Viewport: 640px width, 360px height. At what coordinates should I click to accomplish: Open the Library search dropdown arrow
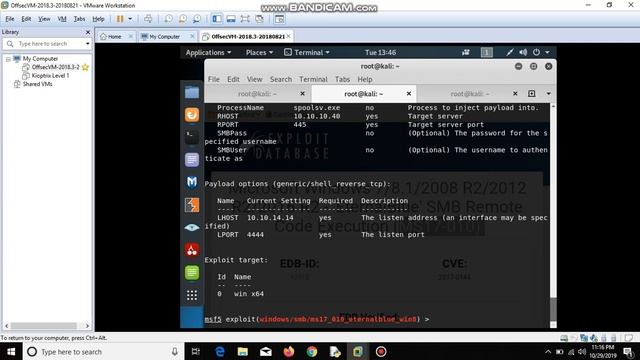pos(87,43)
